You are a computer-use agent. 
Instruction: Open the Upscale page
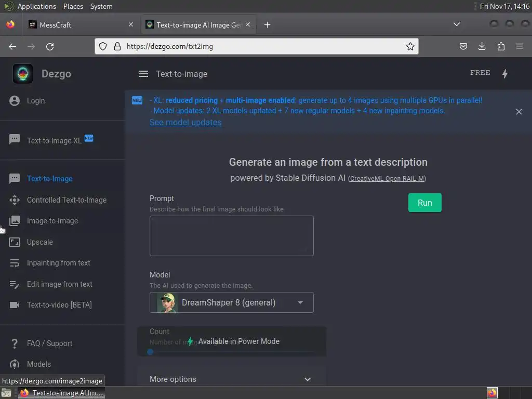click(39, 242)
